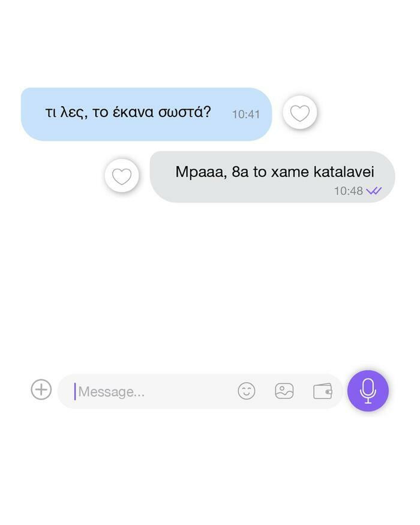Open the wallet payment icon
Screen dimensions: 420x525
323,391
